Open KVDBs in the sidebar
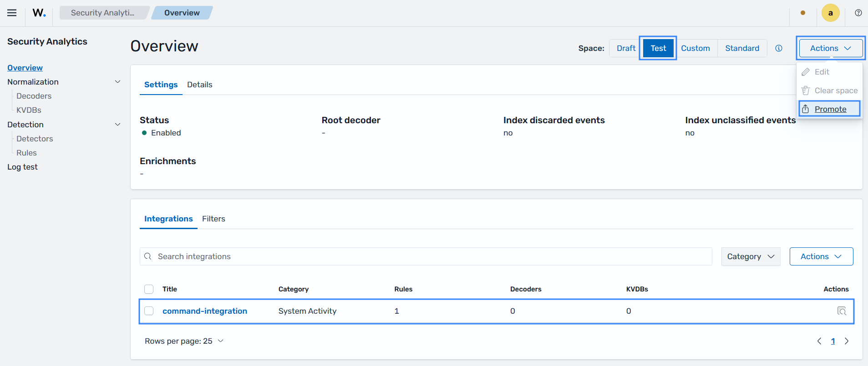This screenshot has height=366, width=868. [x=29, y=110]
